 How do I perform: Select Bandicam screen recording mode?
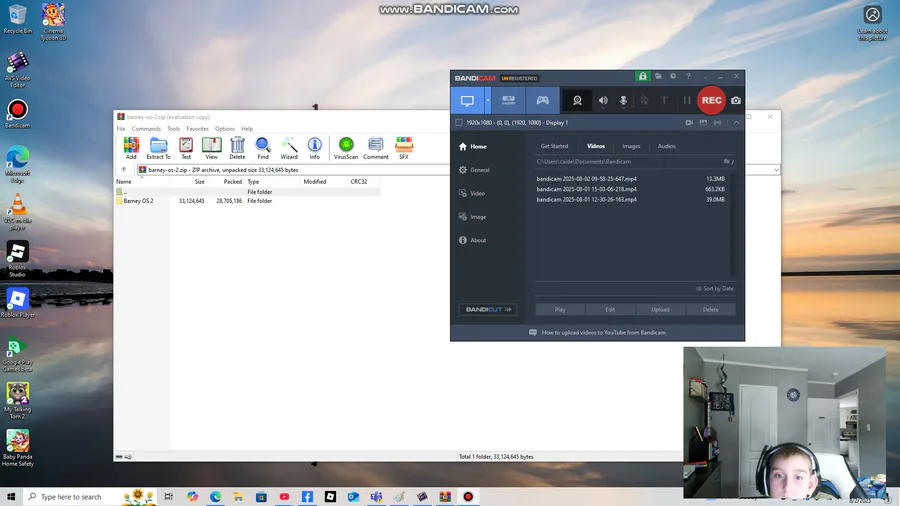pyautogui.click(x=467, y=100)
